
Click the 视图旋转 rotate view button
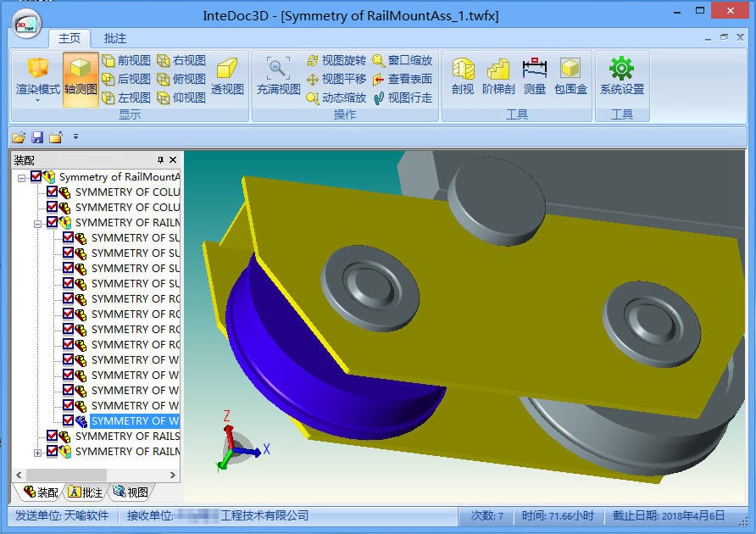336,60
